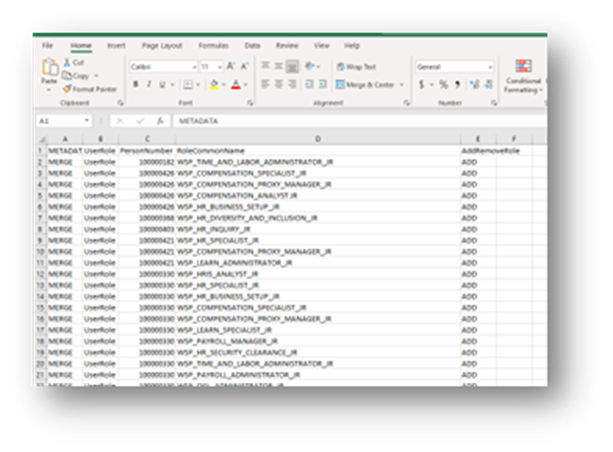
Task: Activate the Format Painter brush
Action: (x=90, y=89)
